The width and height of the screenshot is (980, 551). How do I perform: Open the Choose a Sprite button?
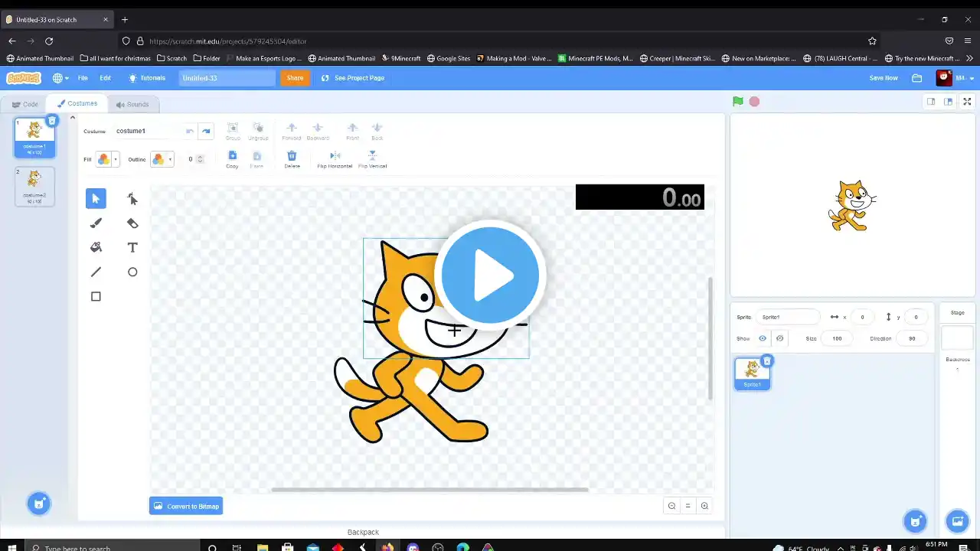point(915,521)
